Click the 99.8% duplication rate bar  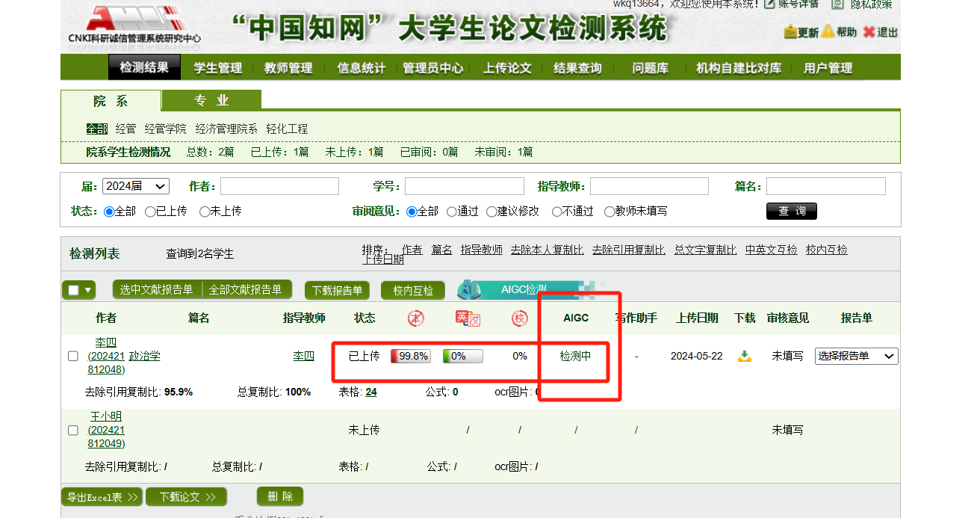pos(410,357)
